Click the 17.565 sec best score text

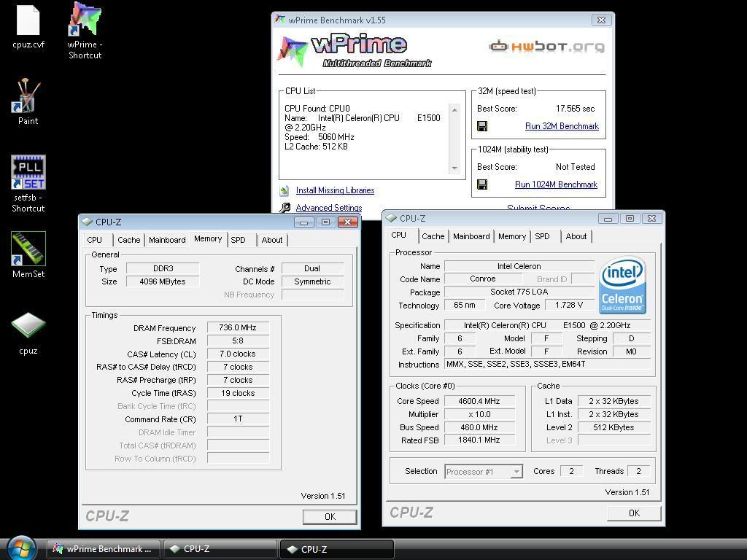575,109
